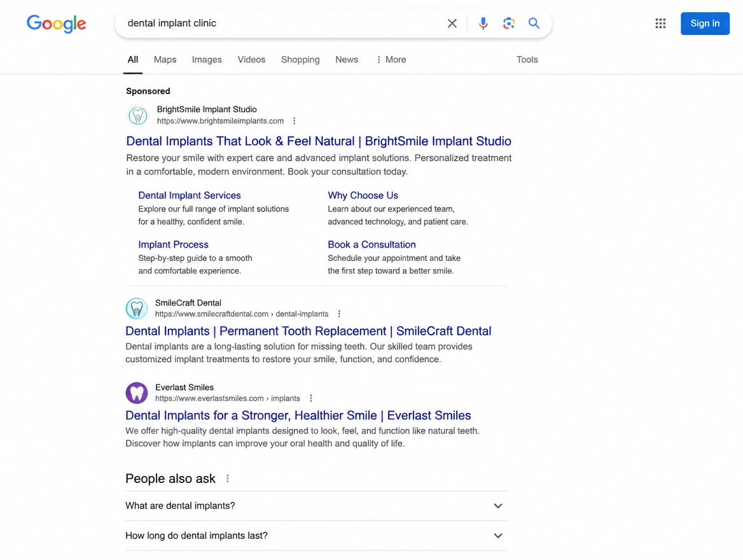This screenshot has height=560, width=743.
Task: Click the BrightSmile Implant Studio favicon
Action: coord(138,115)
